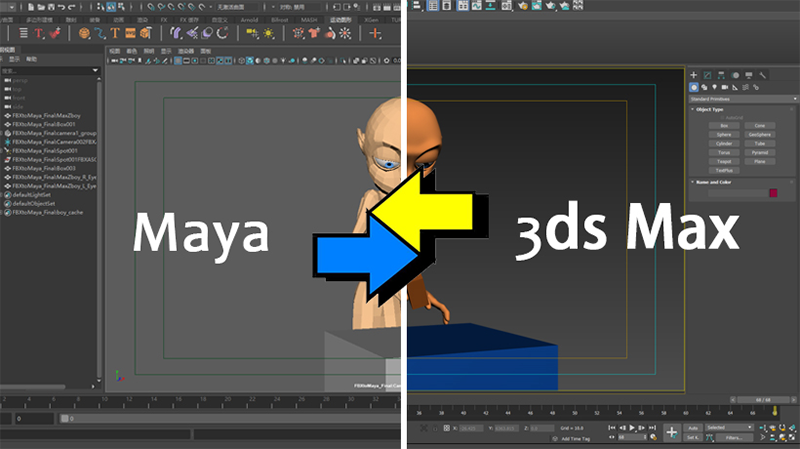Click the object color swatch in Name and Color

click(x=772, y=193)
